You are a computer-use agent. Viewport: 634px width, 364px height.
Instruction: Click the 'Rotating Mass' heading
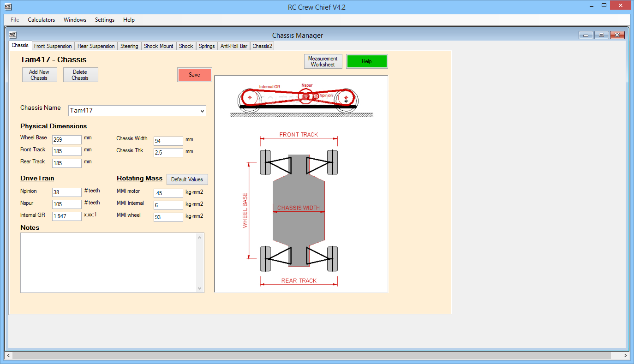click(140, 178)
